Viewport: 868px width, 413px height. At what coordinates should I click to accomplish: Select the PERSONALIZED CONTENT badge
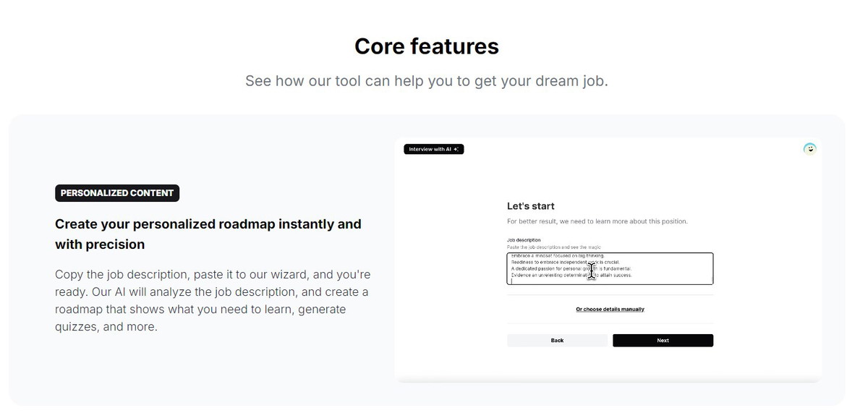tap(117, 193)
